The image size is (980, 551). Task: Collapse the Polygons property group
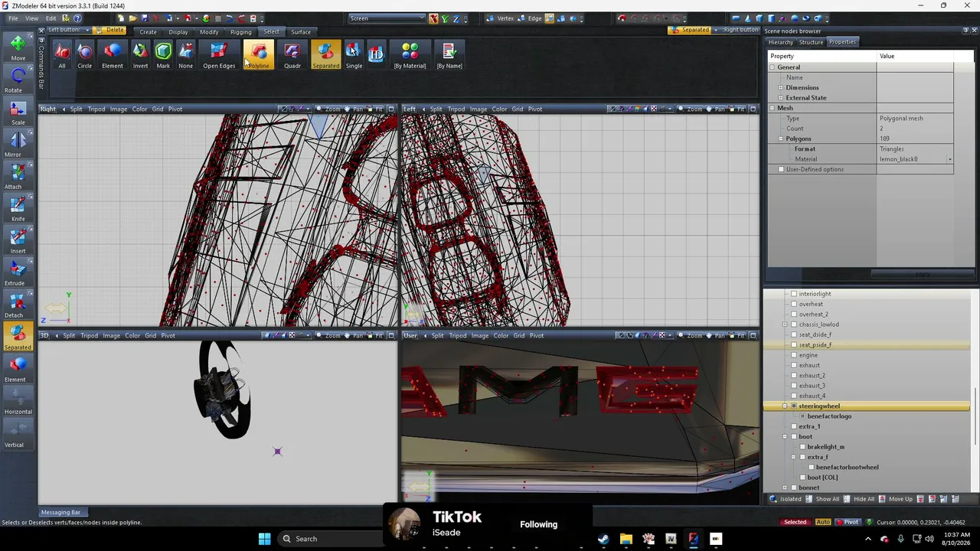(781, 139)
